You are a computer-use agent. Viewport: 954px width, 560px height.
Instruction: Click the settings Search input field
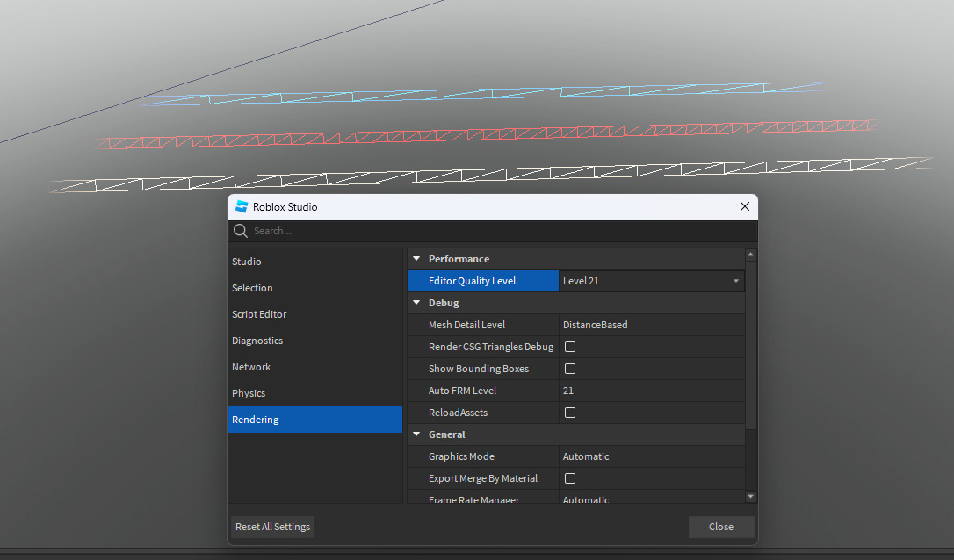pos(492,231)
